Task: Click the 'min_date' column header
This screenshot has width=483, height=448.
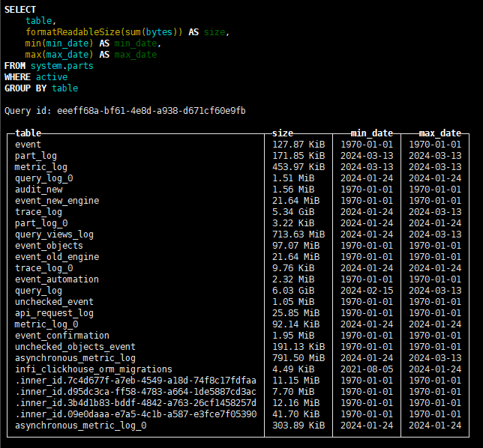Action: 371,133
